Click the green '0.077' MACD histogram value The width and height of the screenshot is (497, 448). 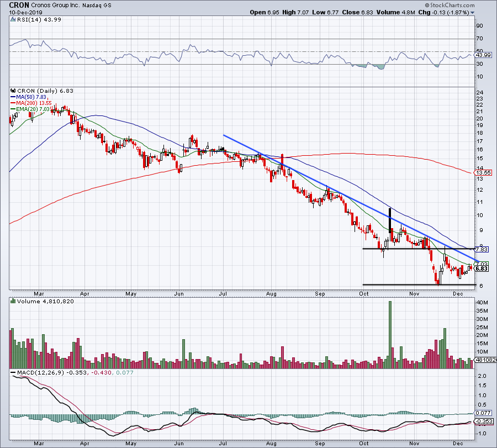click(125, 372)
